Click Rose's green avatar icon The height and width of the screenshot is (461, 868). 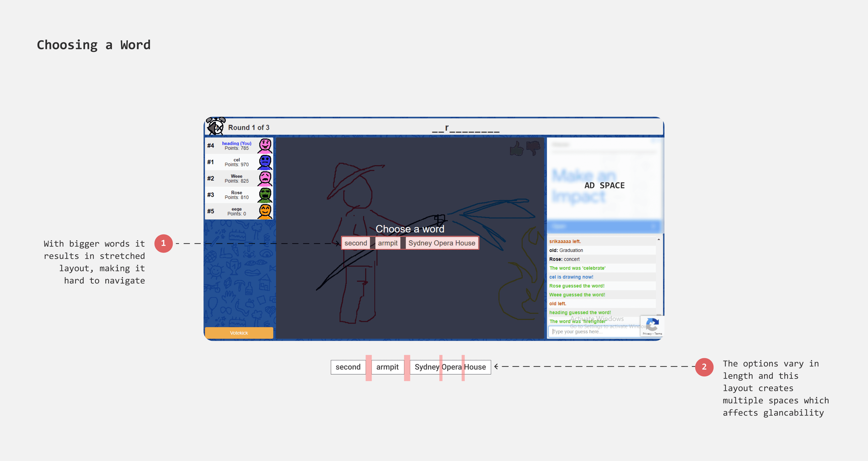click(x=265, y=195)
